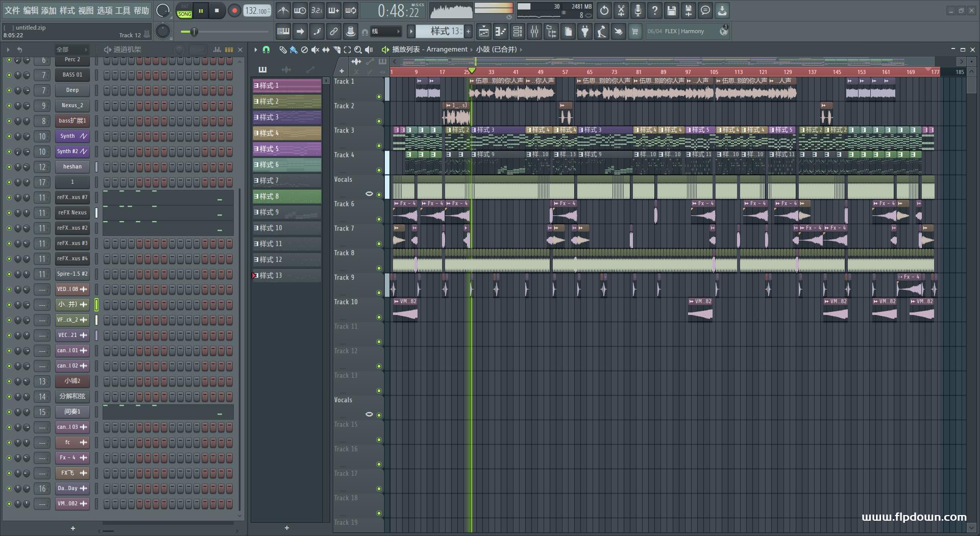Open pattern selector arrow before 样式 13
The image size is (980, 536).
[x=411, y=31]
